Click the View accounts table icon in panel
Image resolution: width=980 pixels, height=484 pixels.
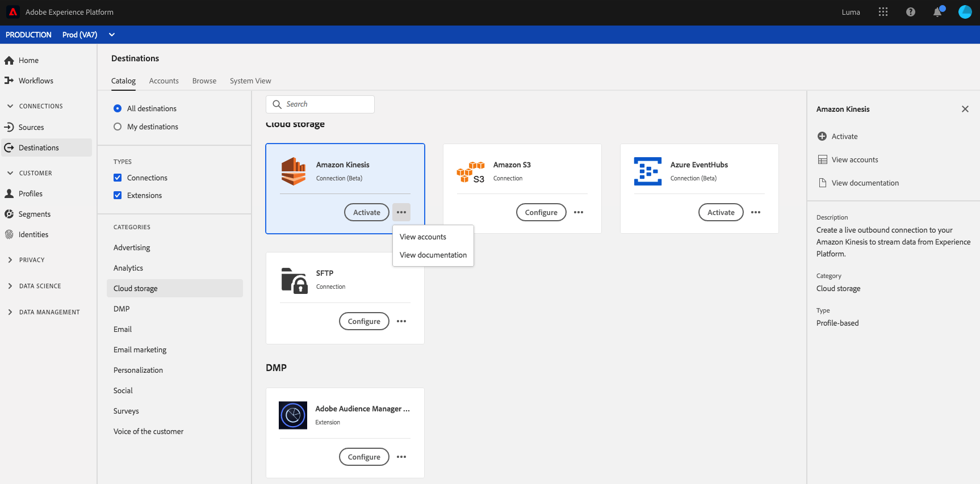click(822, 159)
